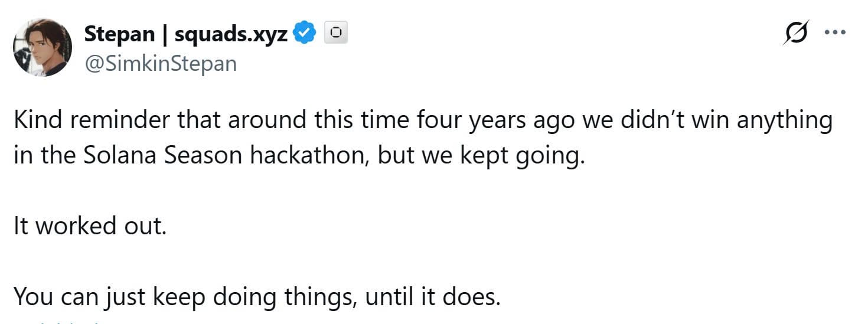This screenshot has height=324, width=868.
Task: Click the line "It worked out."
Action: point(90,226)
